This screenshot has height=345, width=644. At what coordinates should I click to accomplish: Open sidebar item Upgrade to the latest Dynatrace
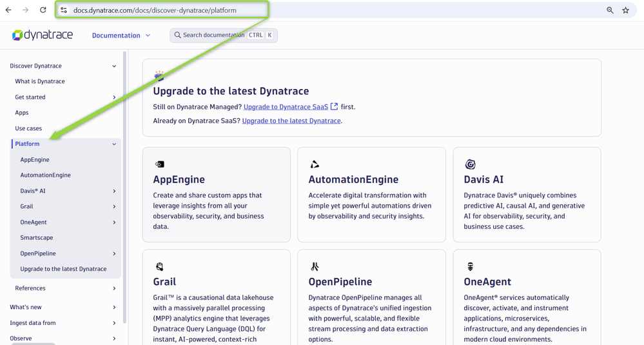(x=63, y=269)
